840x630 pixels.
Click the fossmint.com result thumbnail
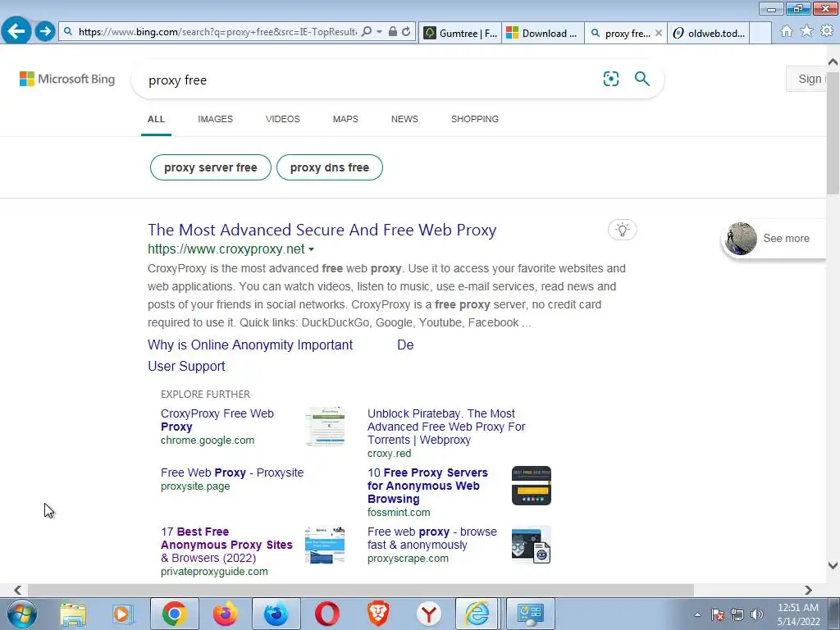531,486
